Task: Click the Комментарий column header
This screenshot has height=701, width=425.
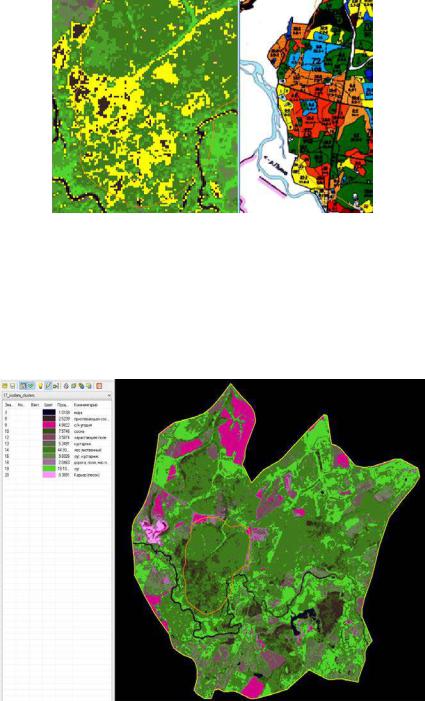Action: pyautogui.click(x=85, y=405)
